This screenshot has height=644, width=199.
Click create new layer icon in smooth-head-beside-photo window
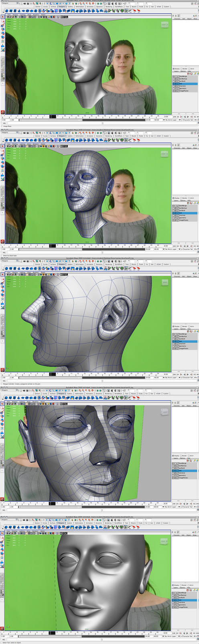[195, 74]
